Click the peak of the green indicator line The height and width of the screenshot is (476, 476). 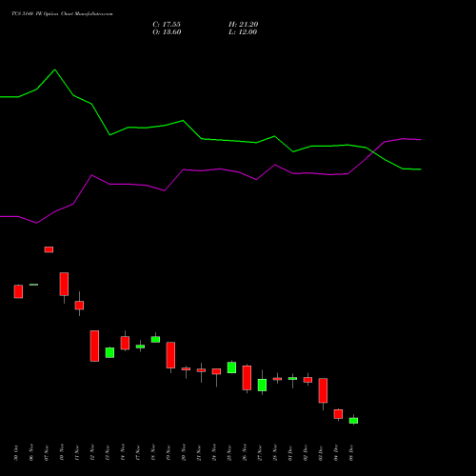pos(55,69)
